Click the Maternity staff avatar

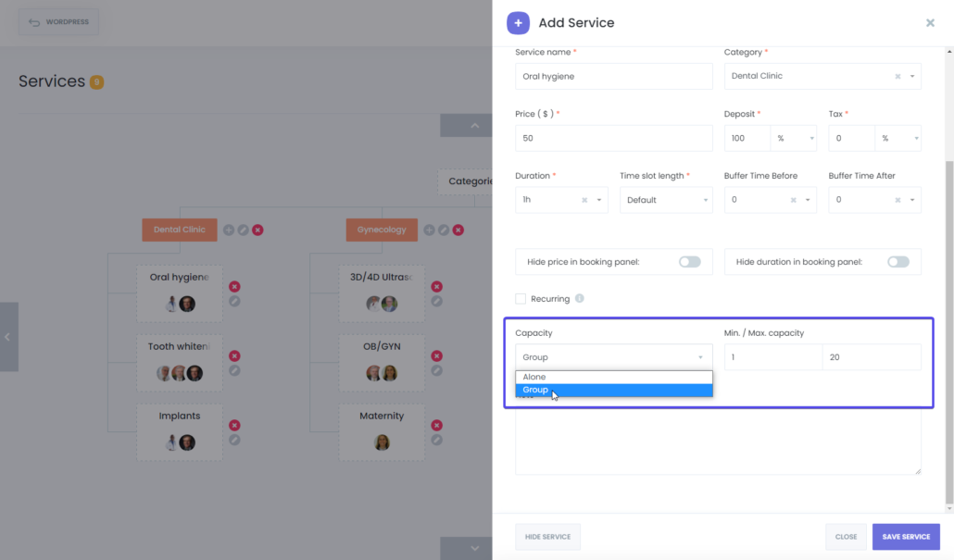tap(383, 442)
